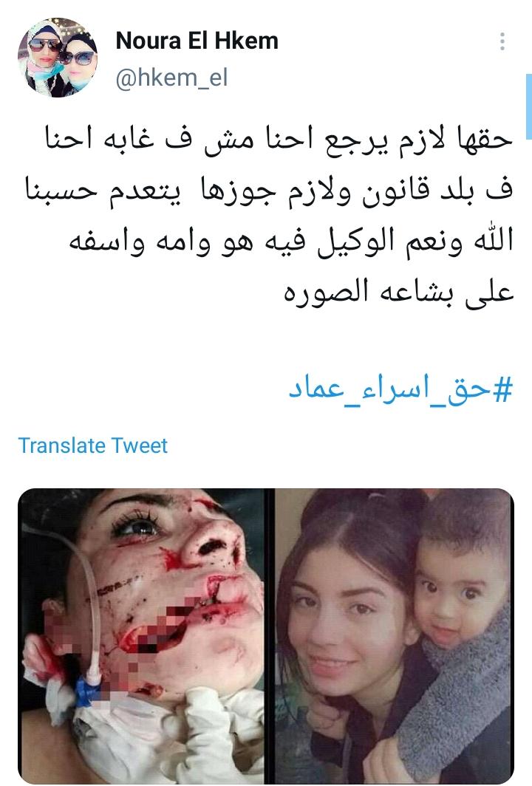Viewport: 532px width, 786px height.
Task: Click the word Tweet in Translate Tweet
Action: 139,445
